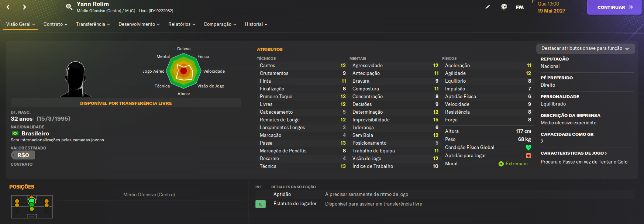
Task: Go forward with the right arrow
Action: 24,7
